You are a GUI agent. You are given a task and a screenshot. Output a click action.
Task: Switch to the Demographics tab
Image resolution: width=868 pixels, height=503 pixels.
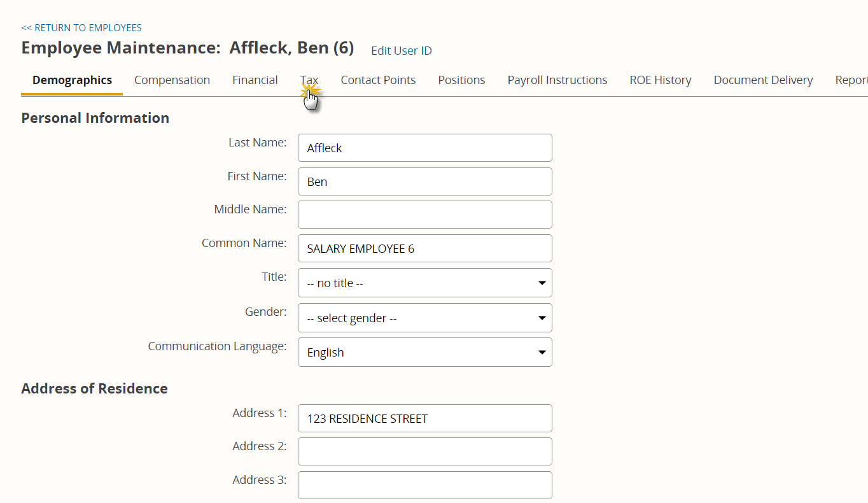72,80
